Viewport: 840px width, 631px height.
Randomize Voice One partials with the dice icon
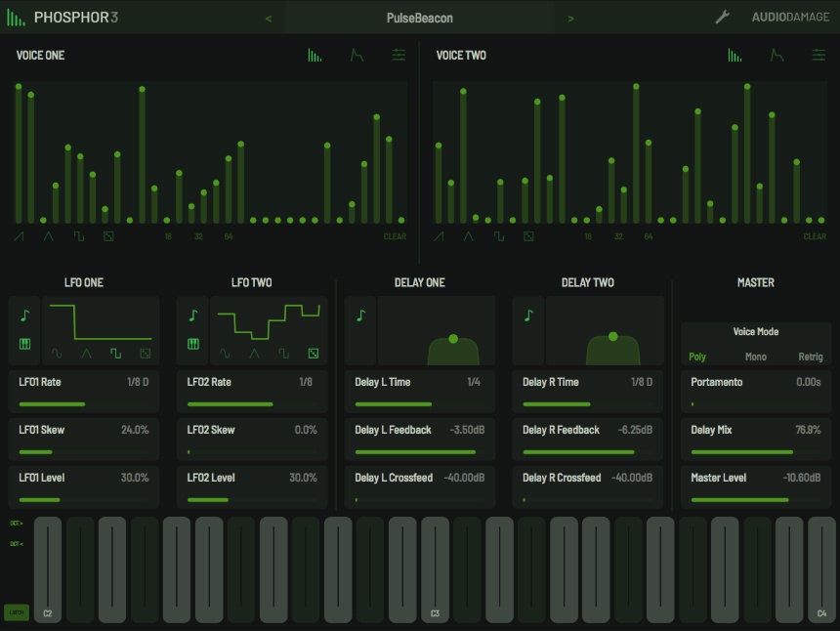pos(108,234)
